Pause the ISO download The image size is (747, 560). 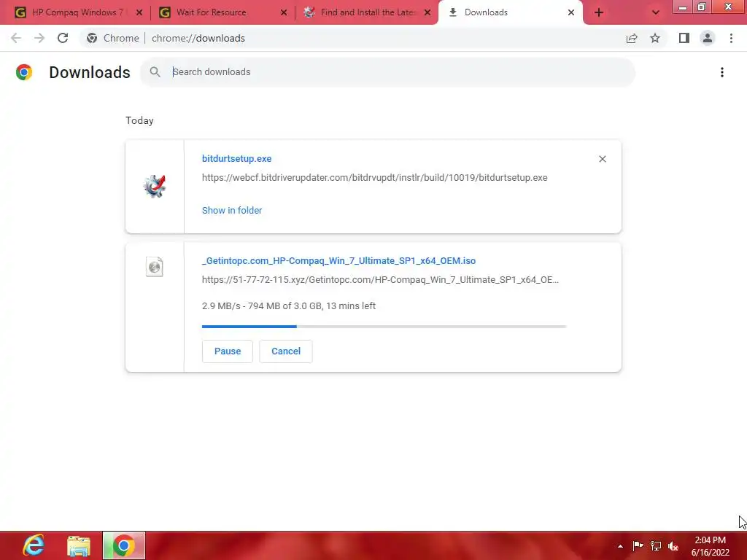tap(228, 351)
